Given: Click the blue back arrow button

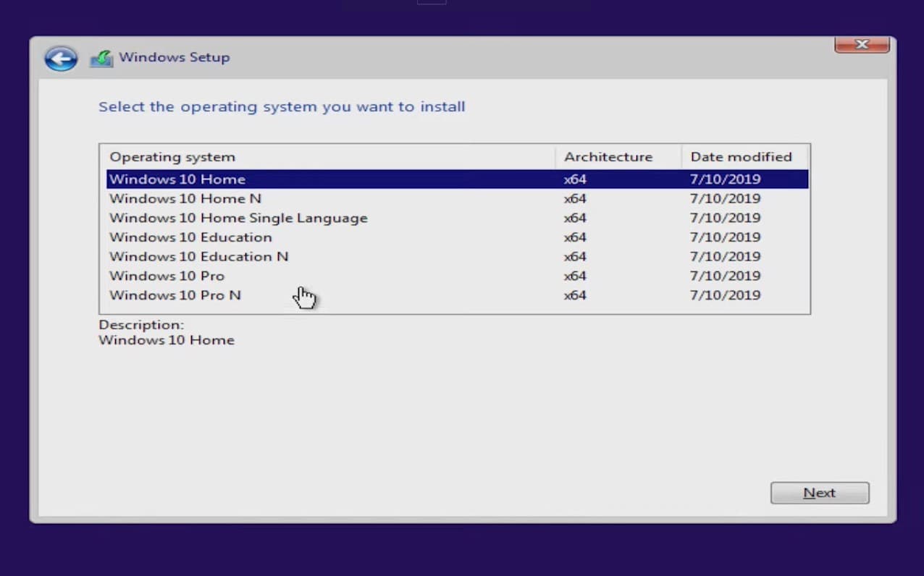Looking at the screenshot, I should point(61,58).
